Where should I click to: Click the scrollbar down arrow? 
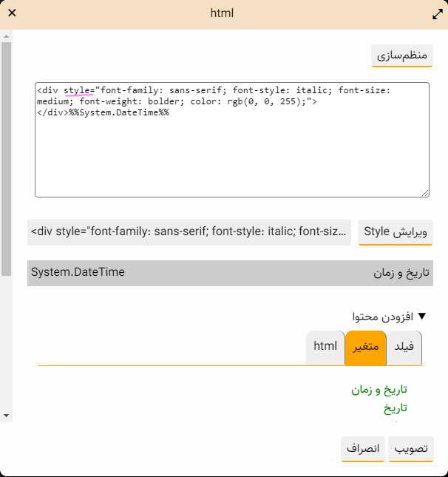click(6, 416)
